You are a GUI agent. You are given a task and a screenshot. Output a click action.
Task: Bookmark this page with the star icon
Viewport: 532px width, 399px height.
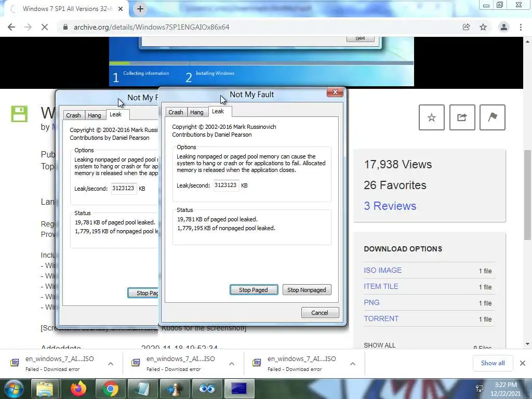pyautogui.click(x=483, y=27)
